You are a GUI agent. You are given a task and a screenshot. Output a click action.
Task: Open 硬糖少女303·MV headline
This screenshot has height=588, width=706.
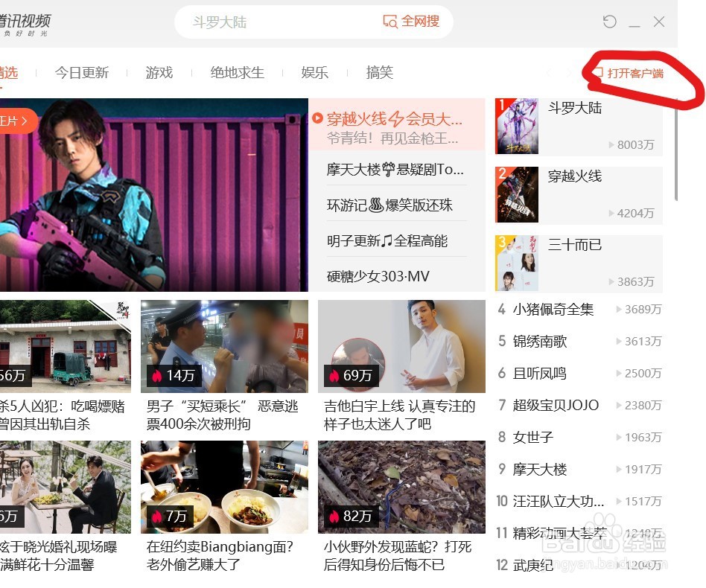[x=378, y=276]
